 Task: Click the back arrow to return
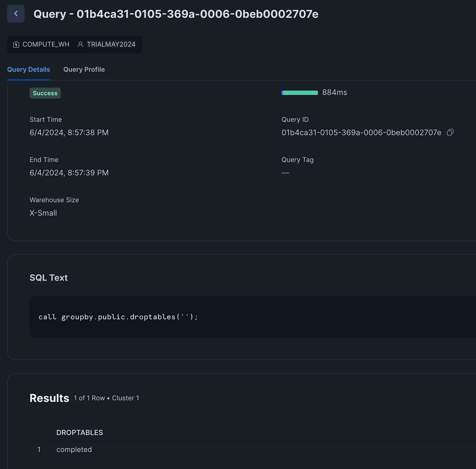[x=16, y=14]
